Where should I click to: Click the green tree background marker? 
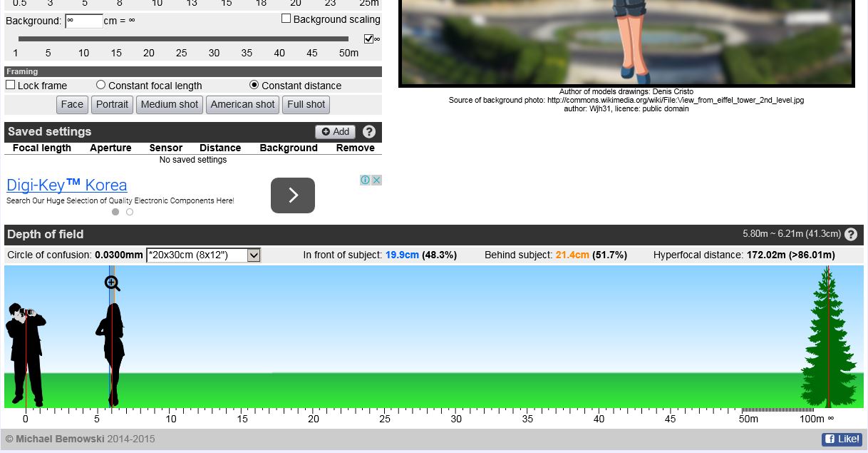point(828,342)
